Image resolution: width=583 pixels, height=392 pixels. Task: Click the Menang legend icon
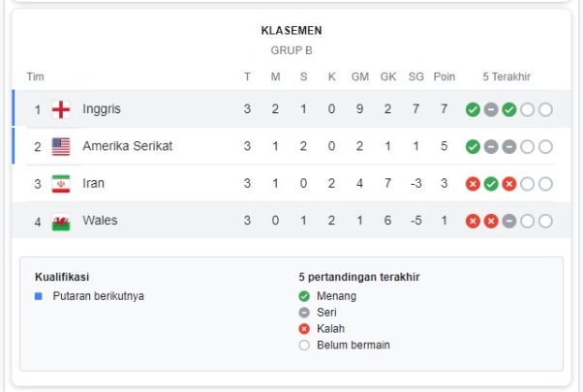point(304,296)
